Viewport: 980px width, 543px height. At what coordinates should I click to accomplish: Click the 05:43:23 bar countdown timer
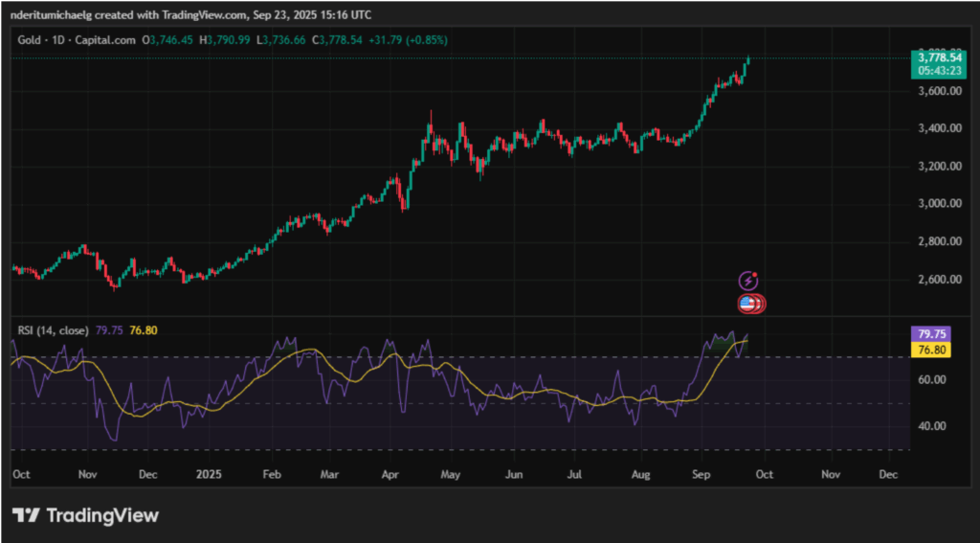coord(940,71)
